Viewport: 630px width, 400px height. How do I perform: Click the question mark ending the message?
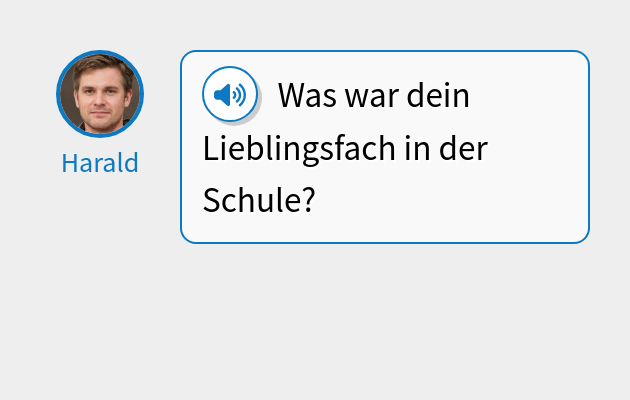(308, 200)
